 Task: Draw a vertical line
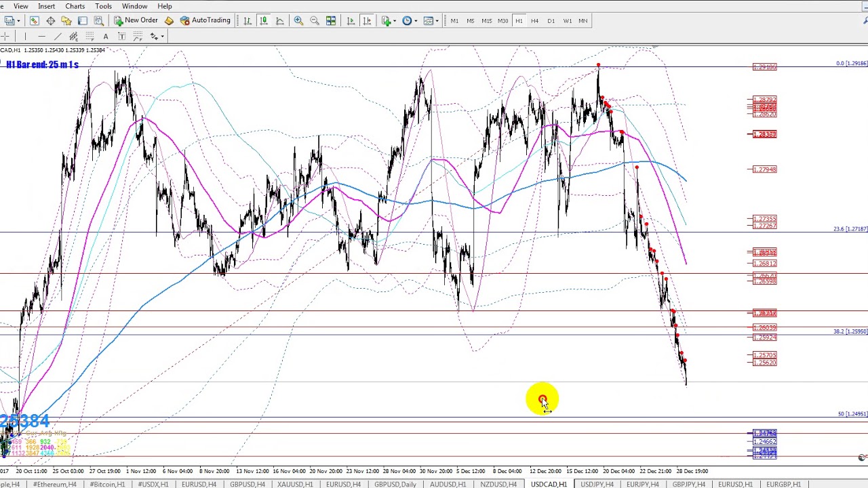tap(25, 36)
